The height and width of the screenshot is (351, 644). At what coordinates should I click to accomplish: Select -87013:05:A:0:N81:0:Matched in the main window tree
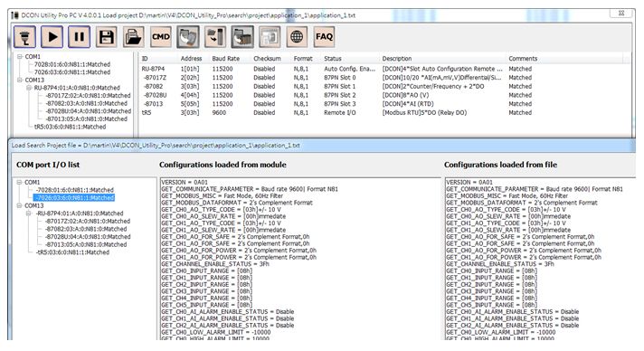pyautogui.click(x=86, y=119)
